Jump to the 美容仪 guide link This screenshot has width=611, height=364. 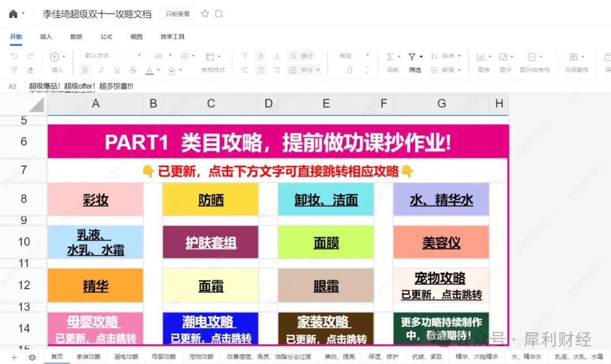(x=441, y=243)
